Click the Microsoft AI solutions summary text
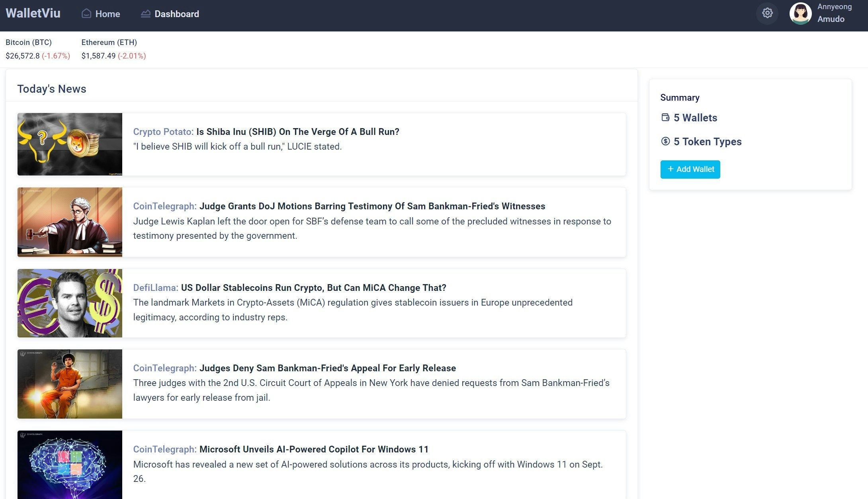The height and width of the screenshot is (499, 868). [x=368, y=472]
